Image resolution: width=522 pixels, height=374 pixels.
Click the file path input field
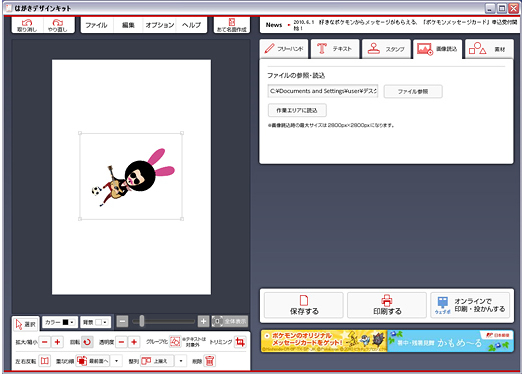tap(323, 91)
